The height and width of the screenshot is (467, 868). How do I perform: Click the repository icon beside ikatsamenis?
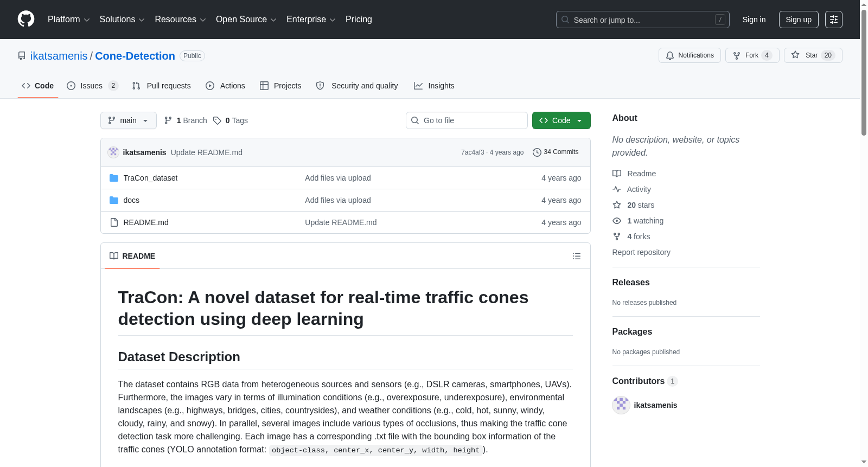tap(22, 56)
